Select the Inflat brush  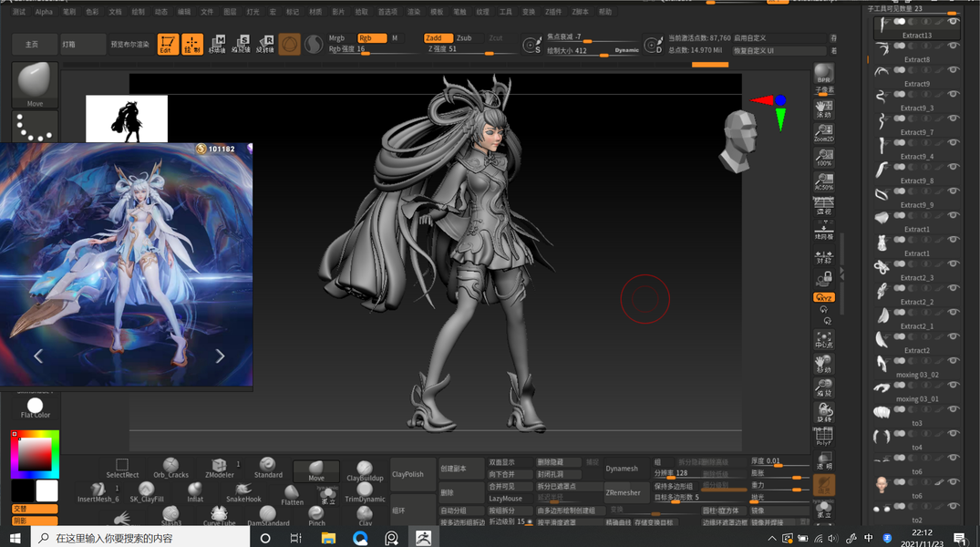(x=195, y=492)
